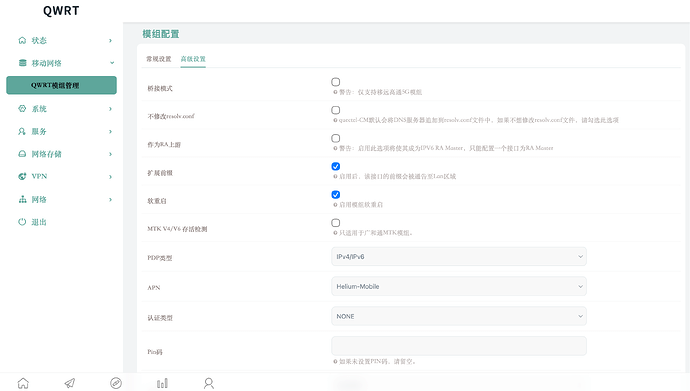
Task: Expand the 网络存储 menu chevron
Action: [x=110, y=154]
